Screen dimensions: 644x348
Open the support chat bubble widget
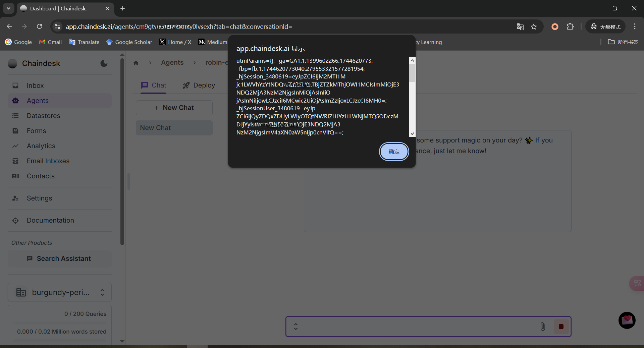click(x=627, y=320)
